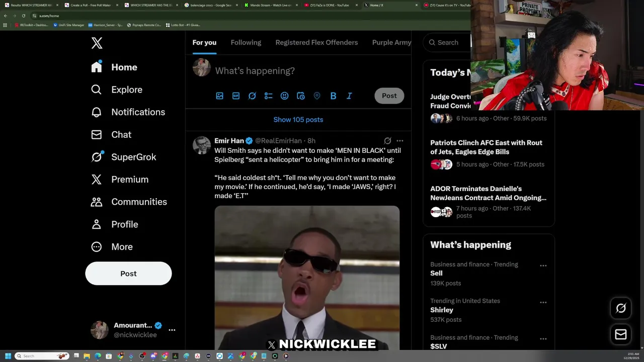Open more options for $SLV trend

[543, 339]
